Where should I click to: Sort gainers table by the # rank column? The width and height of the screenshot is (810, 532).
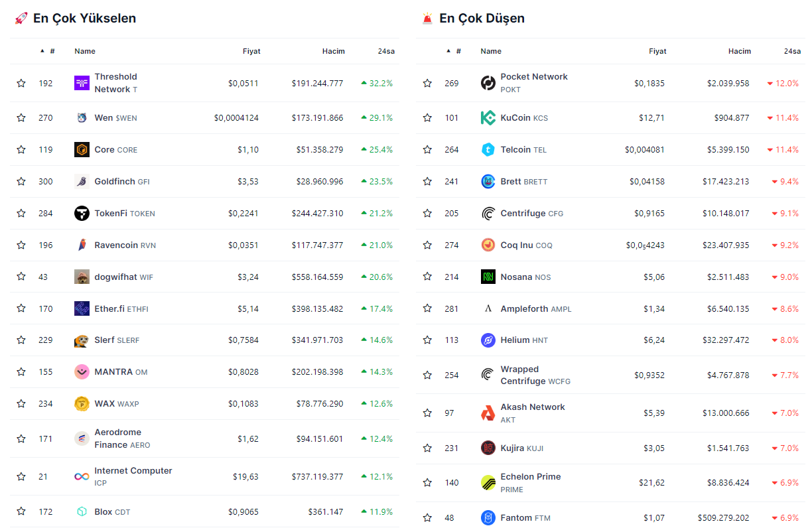pos(51,51)
